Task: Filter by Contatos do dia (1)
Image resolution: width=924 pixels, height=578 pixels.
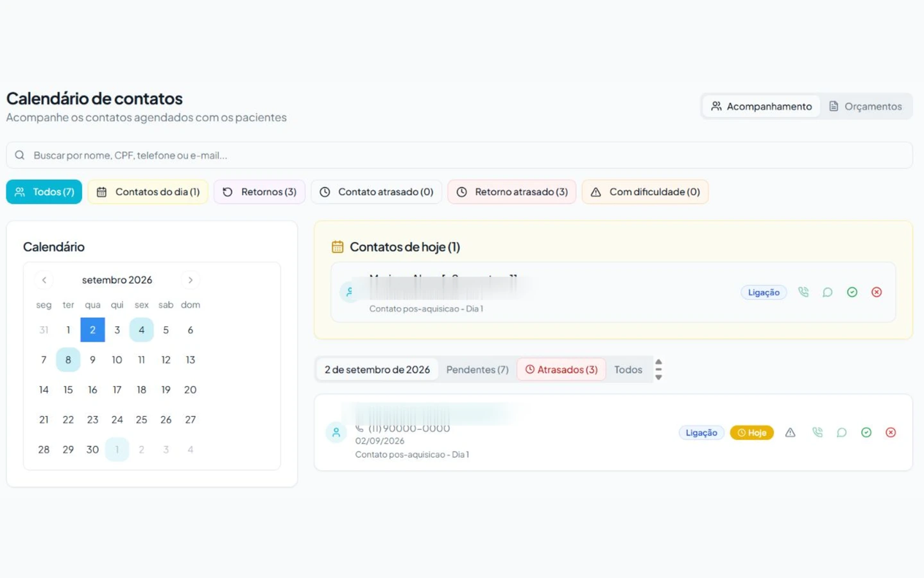Action: (x=148, y=192)
